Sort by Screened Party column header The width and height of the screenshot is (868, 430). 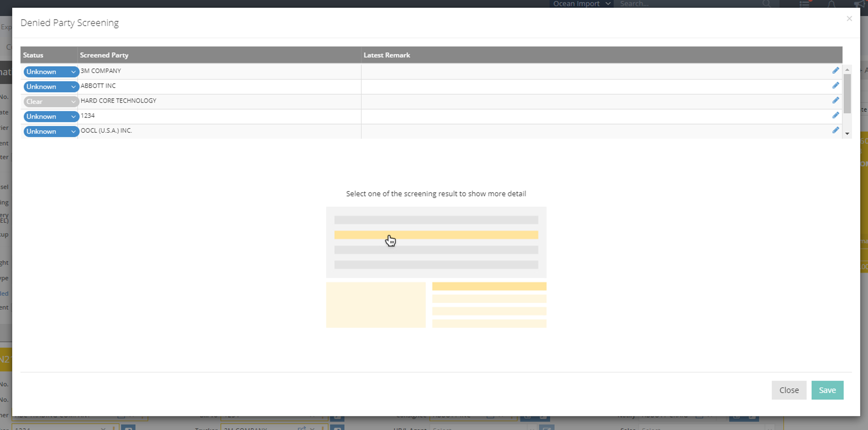104,55
